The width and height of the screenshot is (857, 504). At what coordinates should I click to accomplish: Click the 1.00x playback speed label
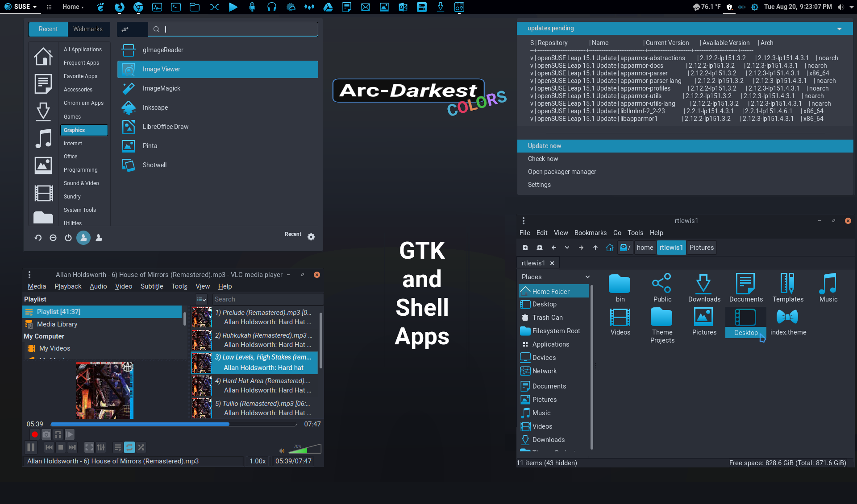(258, 461)
